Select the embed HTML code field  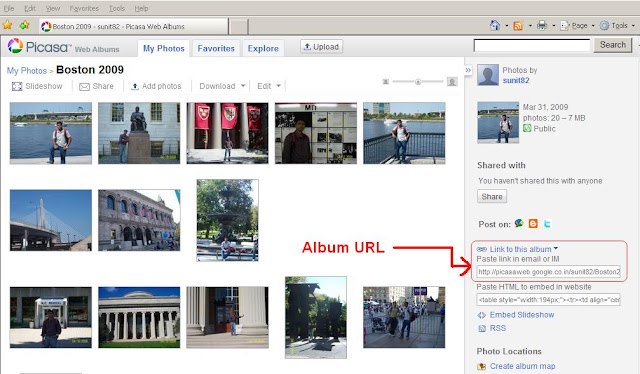548,300
